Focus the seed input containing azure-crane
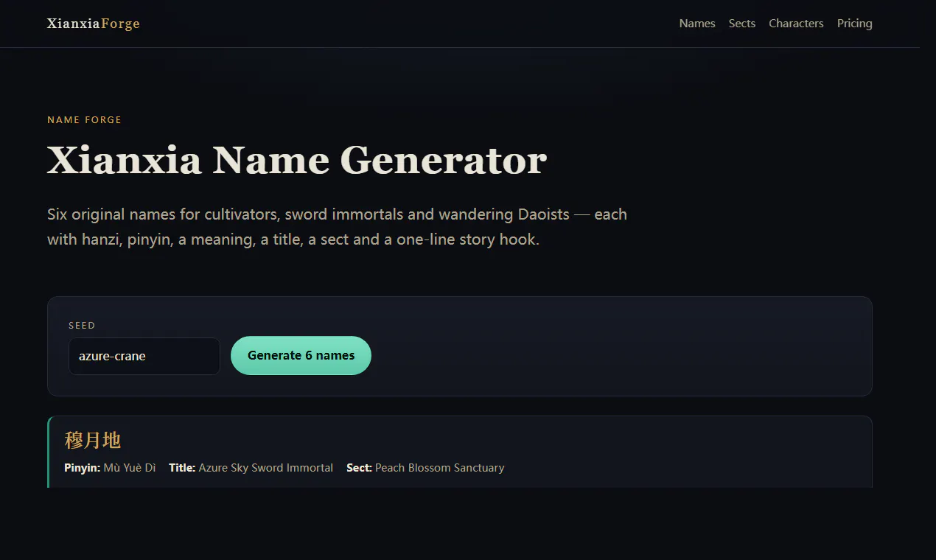Image resolution: width=936 pixels, height=560 pixels. point(144,356)
